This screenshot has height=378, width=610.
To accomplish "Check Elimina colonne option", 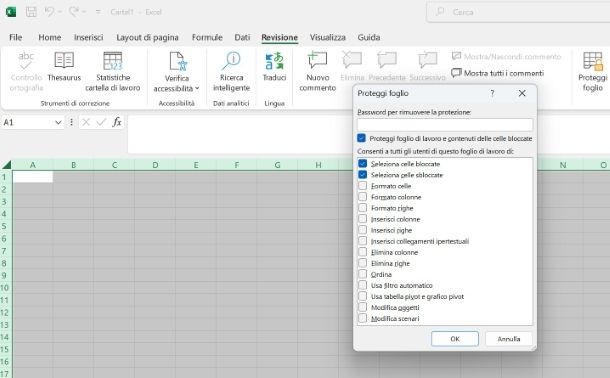I will [363, 252].
